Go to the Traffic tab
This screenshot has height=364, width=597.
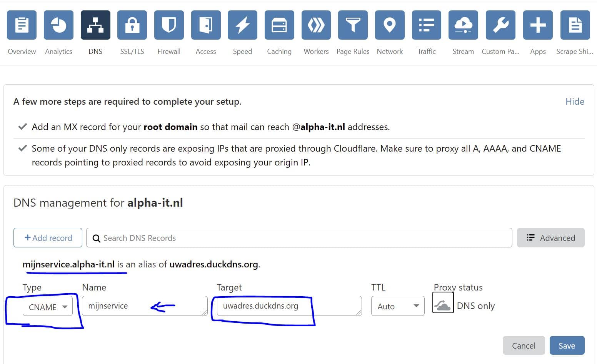(x=426, y=25)
